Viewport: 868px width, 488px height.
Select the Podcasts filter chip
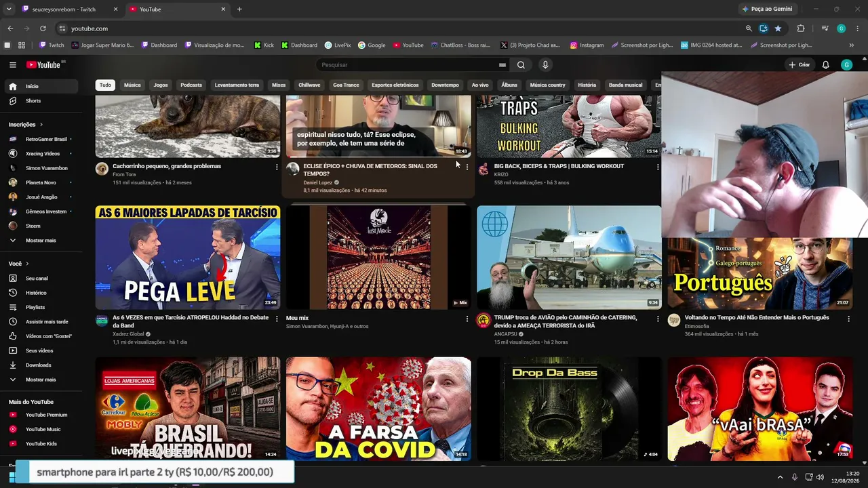click(191, 85)
